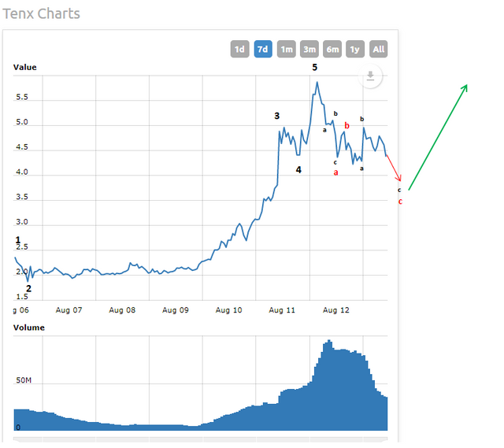Click the Aug 10 date label

(228, 310)
